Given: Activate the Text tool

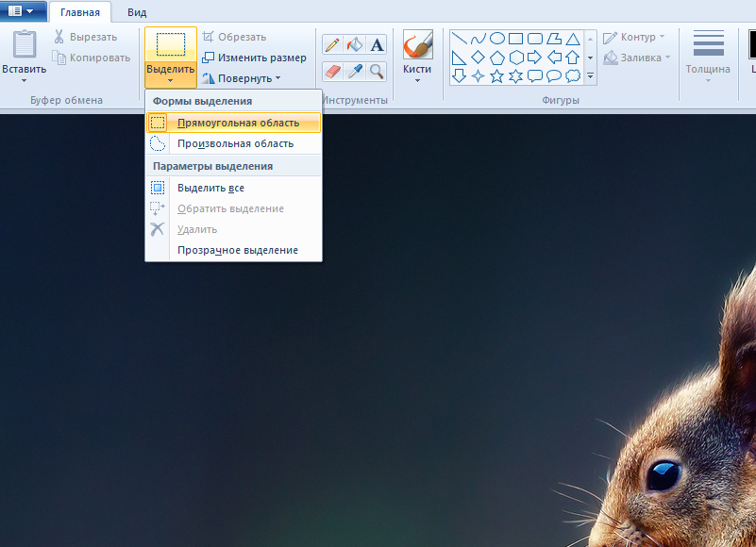Looking at the screenshot, I should pyautogui.click(x=377, y=45).
